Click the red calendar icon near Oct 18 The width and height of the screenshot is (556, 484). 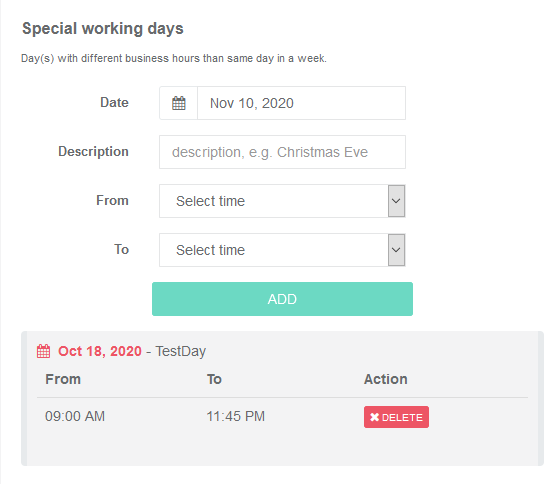click(43, 351)
